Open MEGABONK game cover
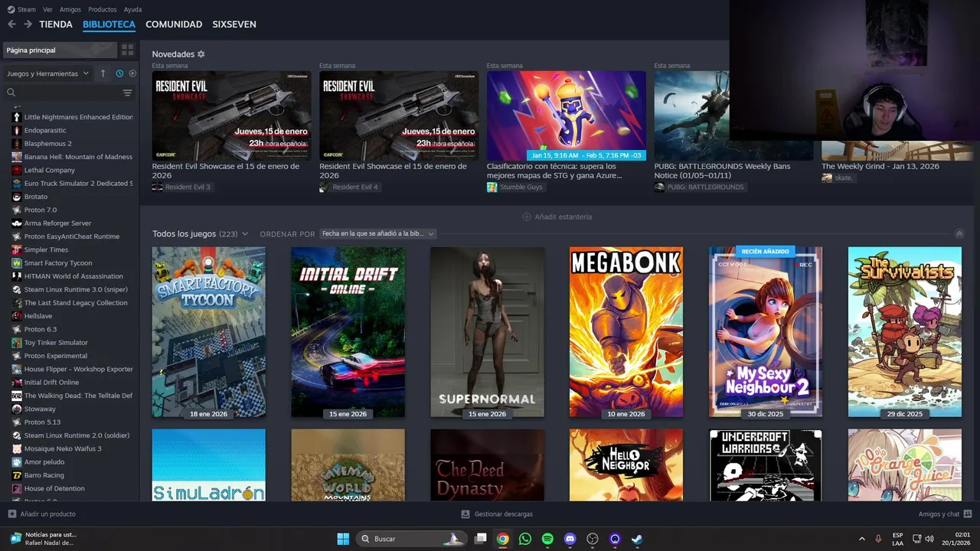The width and height of the screenshot is (980, 551). [x=626, y=332]
